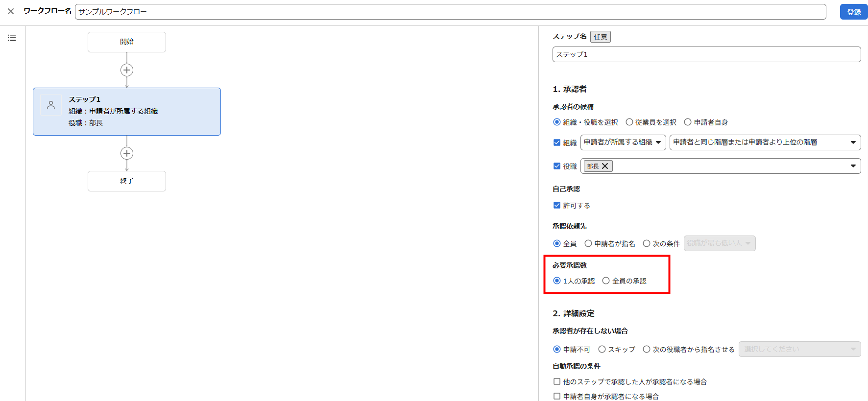
Task: Disable 許可する under 自己承認
Action: [557, 205]
